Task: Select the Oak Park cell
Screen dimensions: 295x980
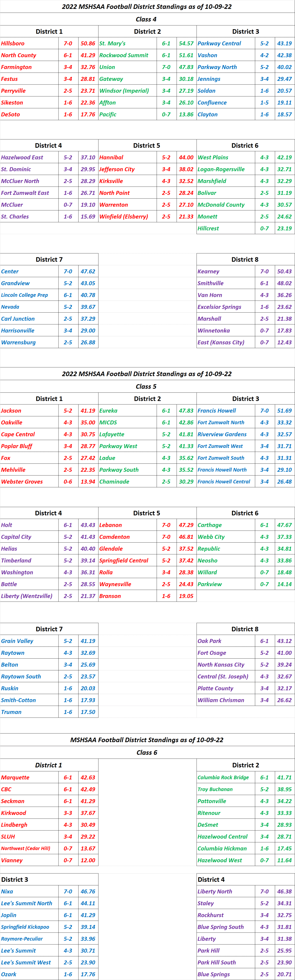Action: point(226,641)
